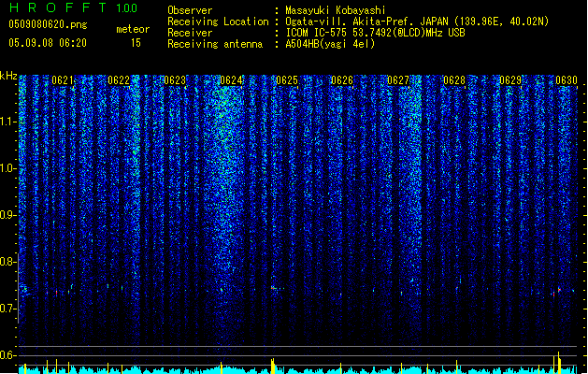Screen dimensions: 588x374
Task: Click the Receiving Location label
Action: [218, 22]
